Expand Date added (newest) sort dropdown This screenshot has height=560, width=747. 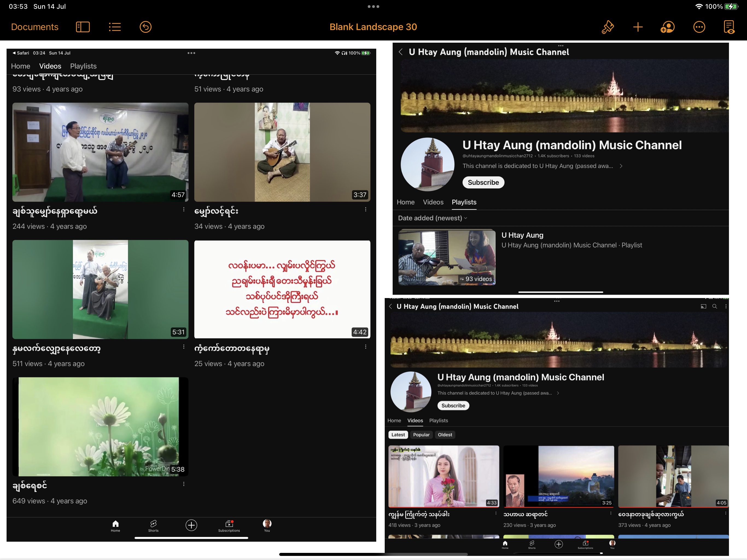pos(432,218)
